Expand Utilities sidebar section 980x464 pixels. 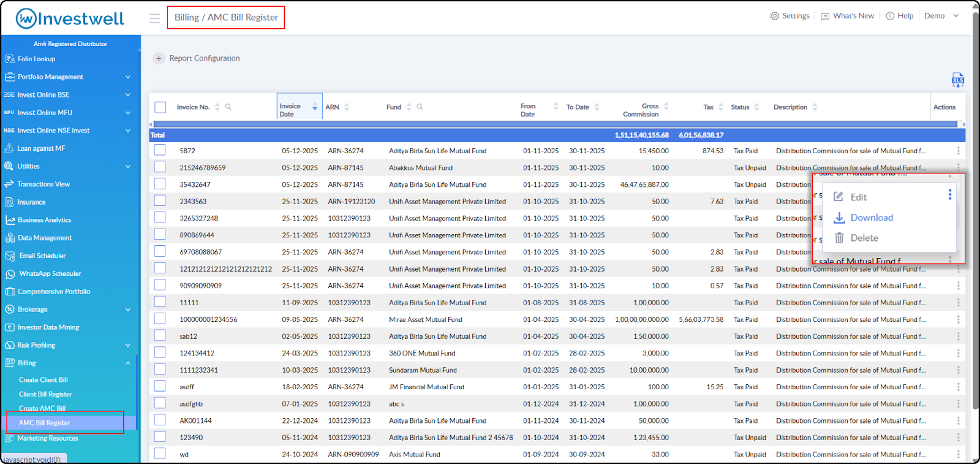[x=128, y=166]
